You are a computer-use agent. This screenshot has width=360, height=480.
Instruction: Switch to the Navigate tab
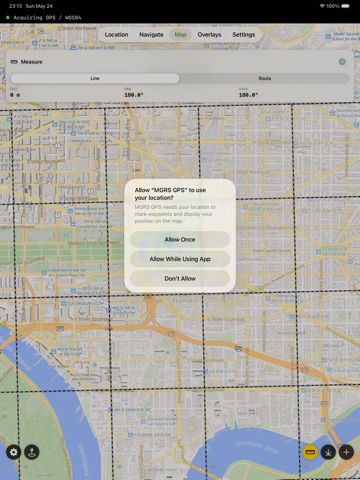151,35
